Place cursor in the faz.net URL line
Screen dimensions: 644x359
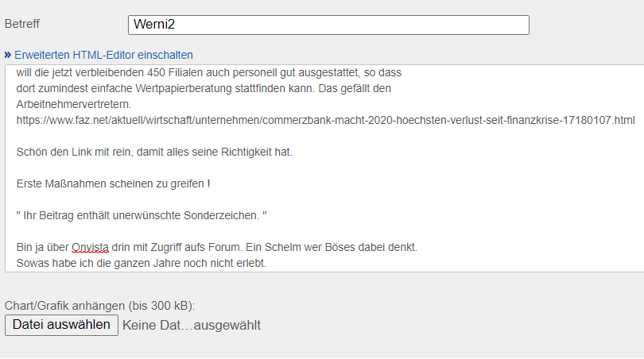(325, 120)
